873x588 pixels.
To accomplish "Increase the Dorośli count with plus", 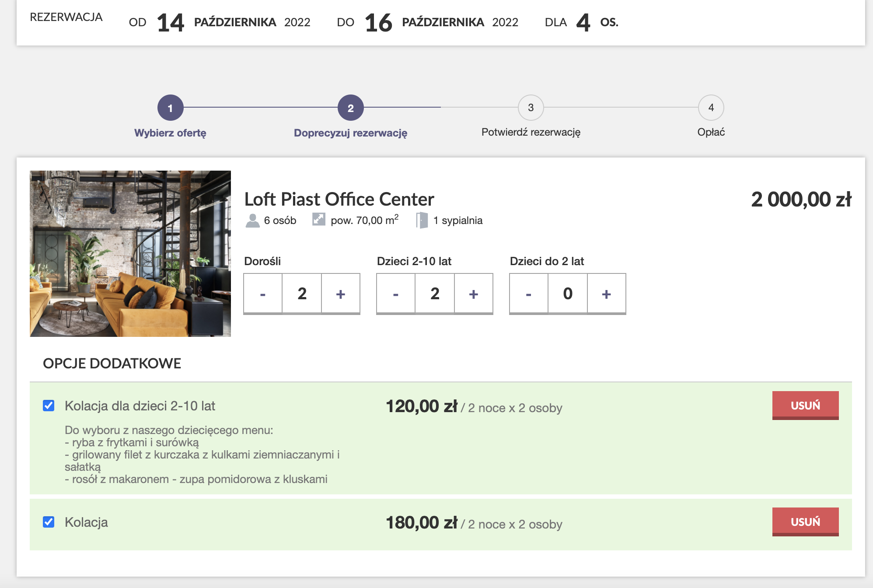I will point(340,294).
